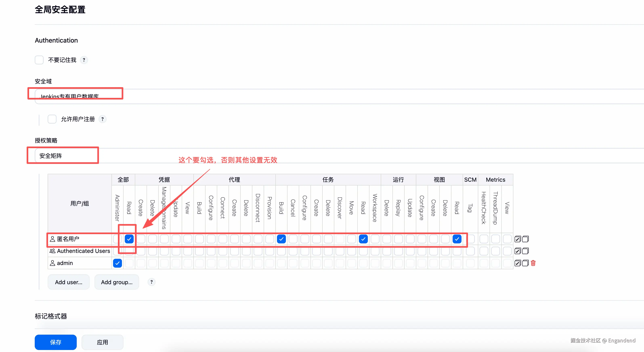Click the 保存 button
This screenshot has height=352, width=644.
point(56,342)
